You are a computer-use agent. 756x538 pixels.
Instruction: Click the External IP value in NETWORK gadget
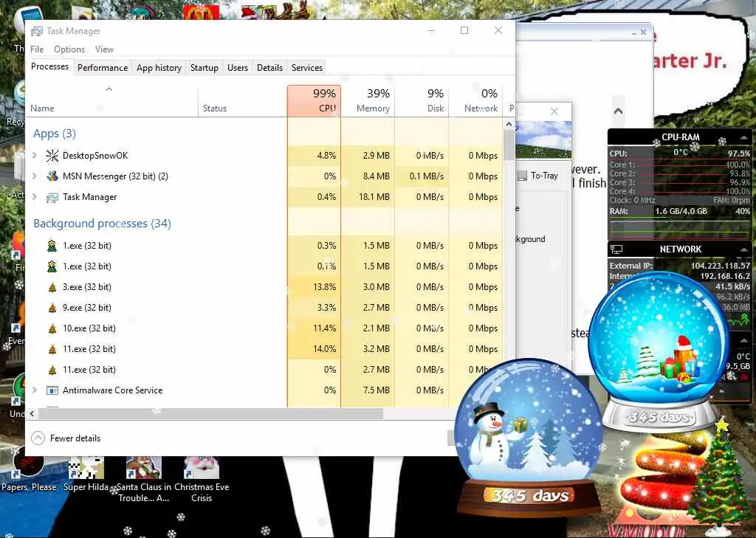721,266
